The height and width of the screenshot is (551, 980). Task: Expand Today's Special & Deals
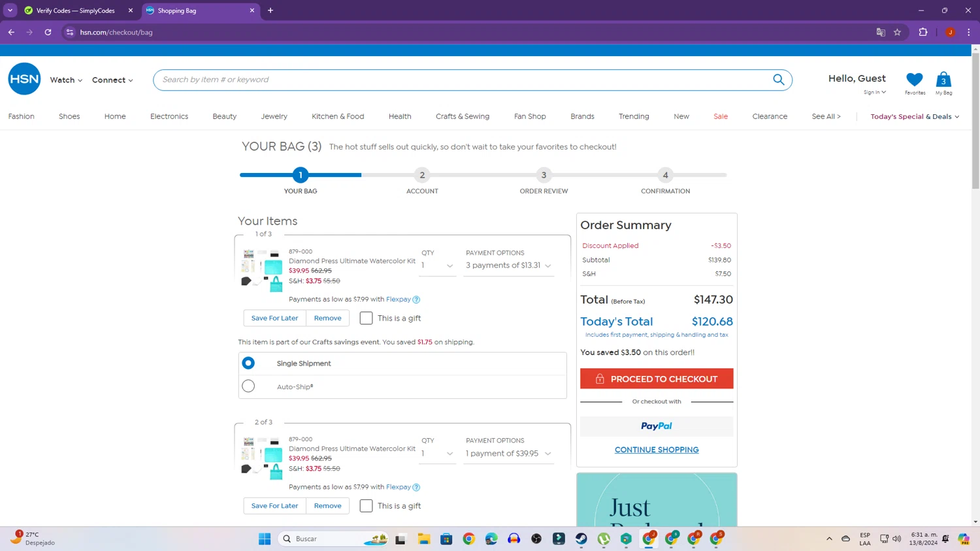tap(915, 116)
